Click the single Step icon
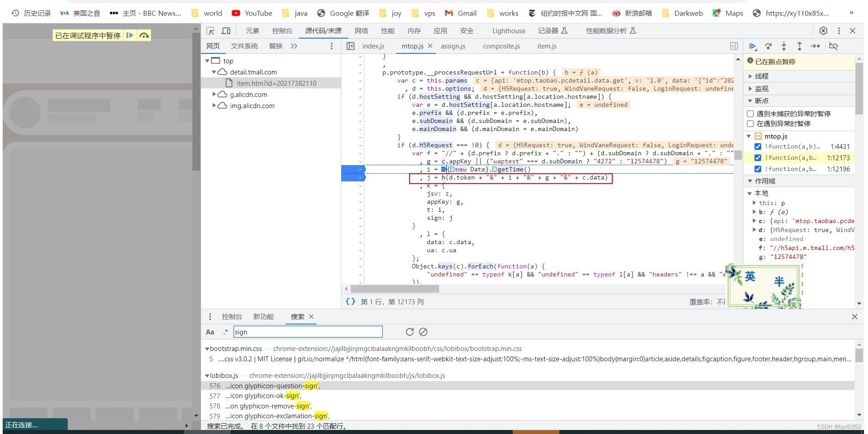Image resolution: width=868 pixels, height=434 pixels. (x=816, y=46)
